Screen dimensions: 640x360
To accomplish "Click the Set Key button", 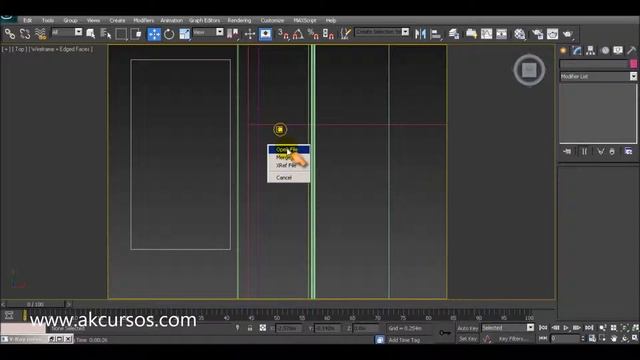I will coord(467,339).
